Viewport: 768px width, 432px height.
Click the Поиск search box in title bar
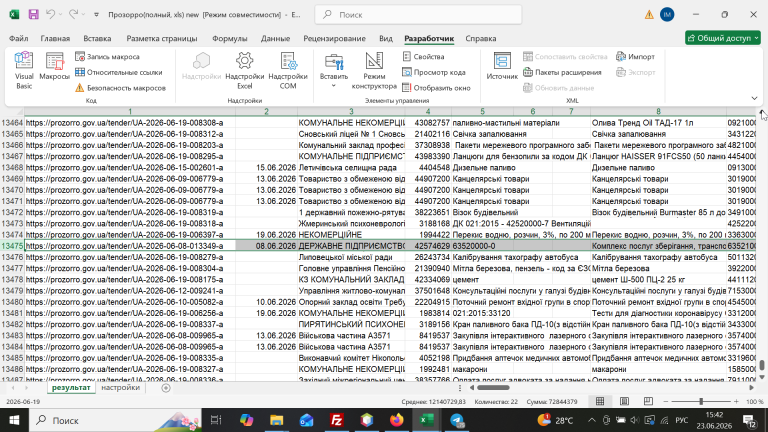point(419,15)
